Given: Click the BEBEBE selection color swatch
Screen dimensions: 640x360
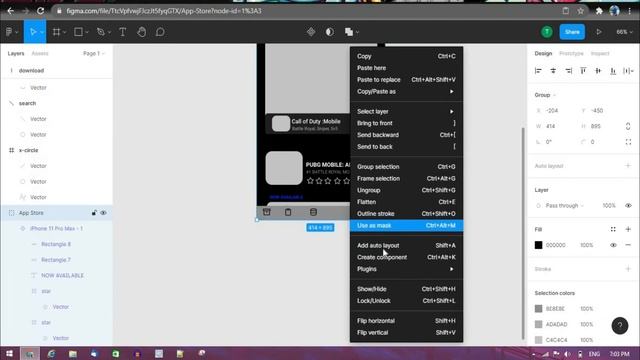Looking at the screenshot, I should (538, 309).
